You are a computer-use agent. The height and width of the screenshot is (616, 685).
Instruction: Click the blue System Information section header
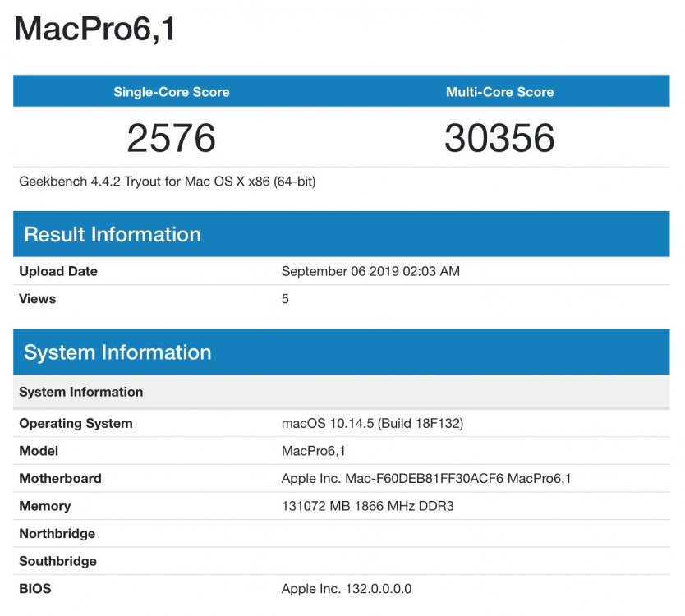(341, 352)
